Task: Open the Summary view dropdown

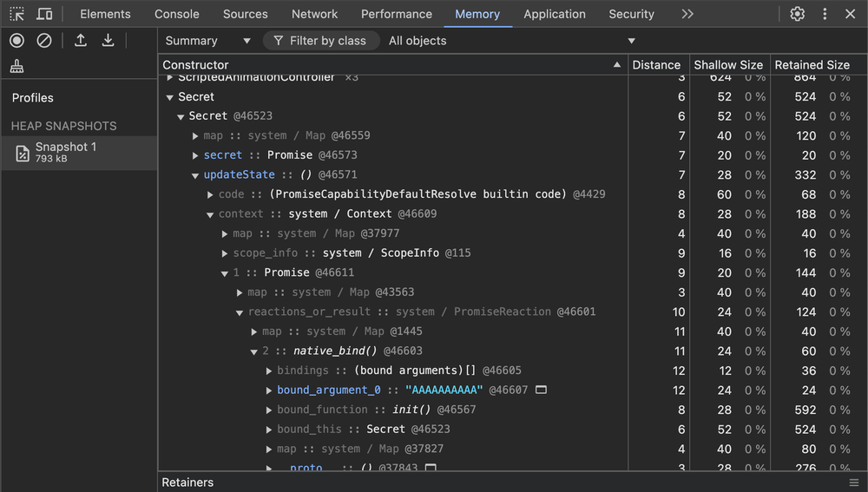Action: coord(207,41)
